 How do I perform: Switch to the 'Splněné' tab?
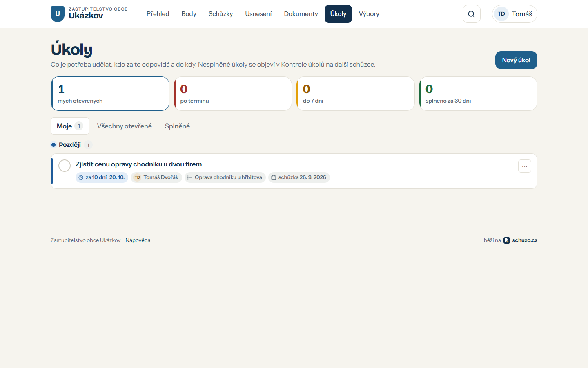coord(177,126)
